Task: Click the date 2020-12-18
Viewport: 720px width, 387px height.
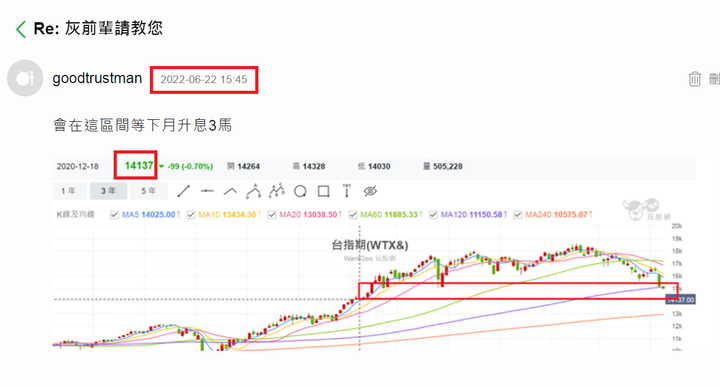Action: (78, 166)
